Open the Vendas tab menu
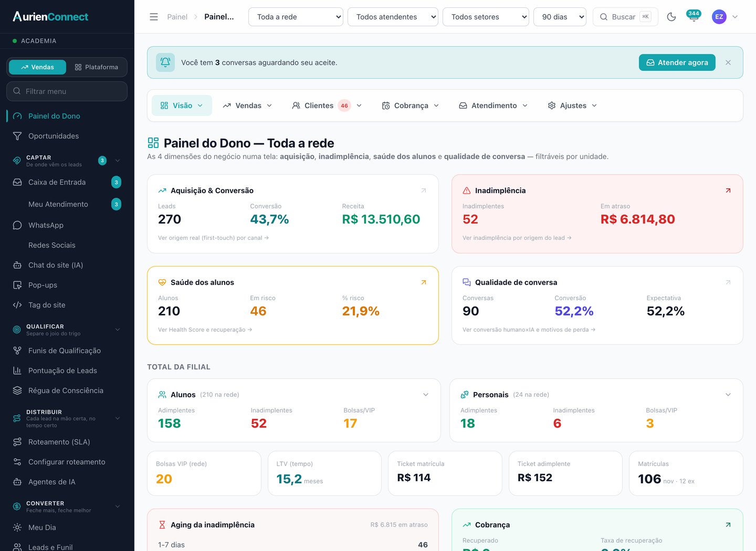 click(247, 105)
